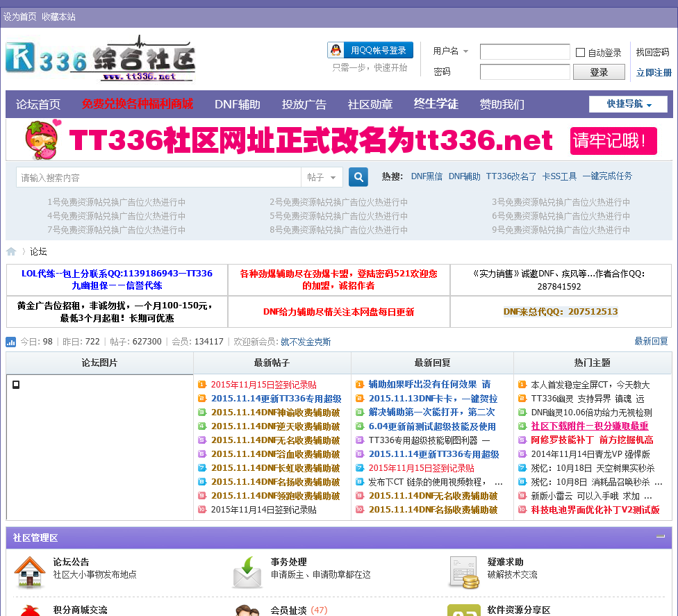678x616 pixels.
Task: Click the home icon in breadcrumb
Action: tap(11, 251)
